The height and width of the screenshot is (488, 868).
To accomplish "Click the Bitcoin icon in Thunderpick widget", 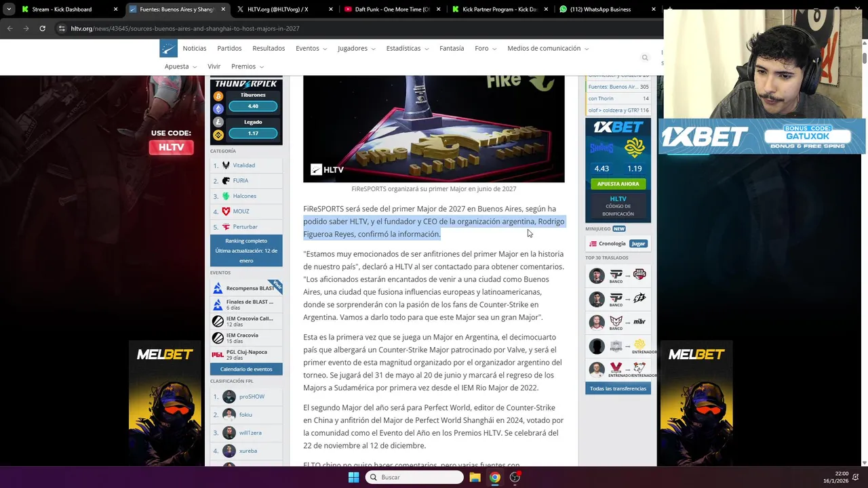I will [x=218, y=96].
